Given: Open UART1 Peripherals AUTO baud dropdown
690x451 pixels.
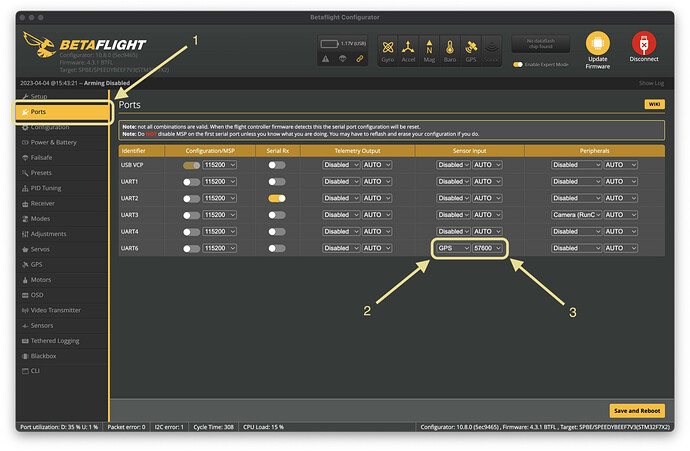Looking at the screenshot, I should pyautogui.click(x=620, y=181).
